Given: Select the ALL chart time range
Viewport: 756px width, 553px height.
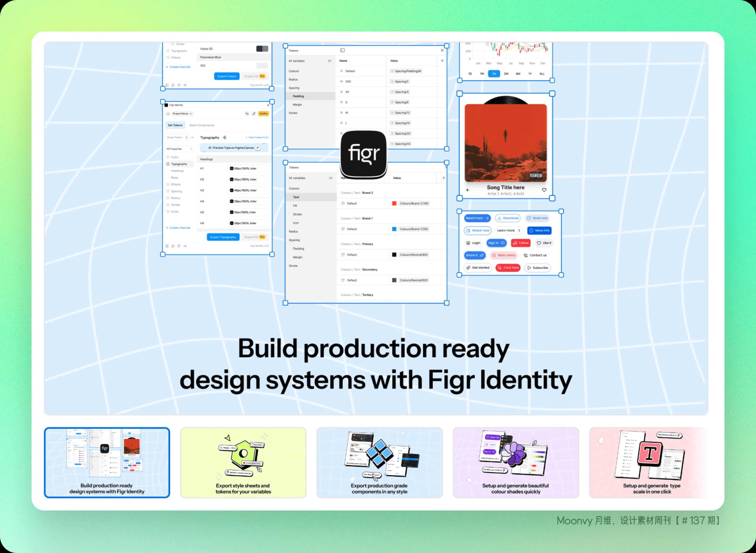Looking at the screenshot, I should point(542,74).
